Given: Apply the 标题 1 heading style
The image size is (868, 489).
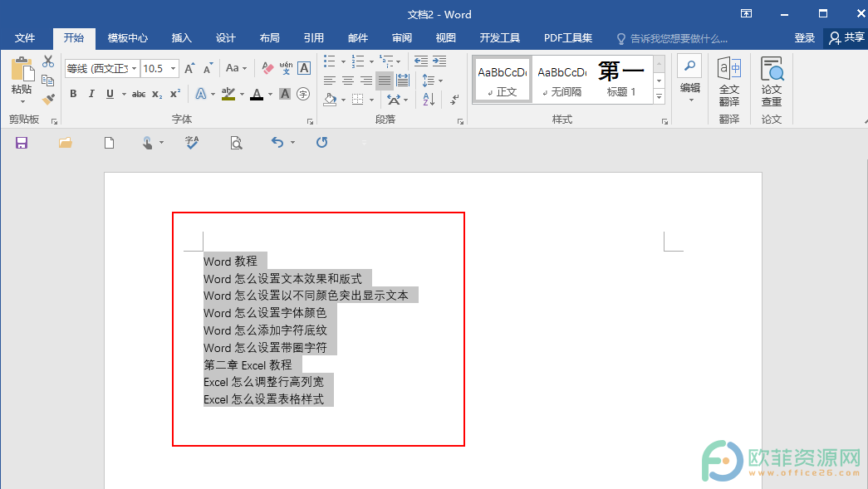Looking at the screenshot, I should click(x=621, y=80).
